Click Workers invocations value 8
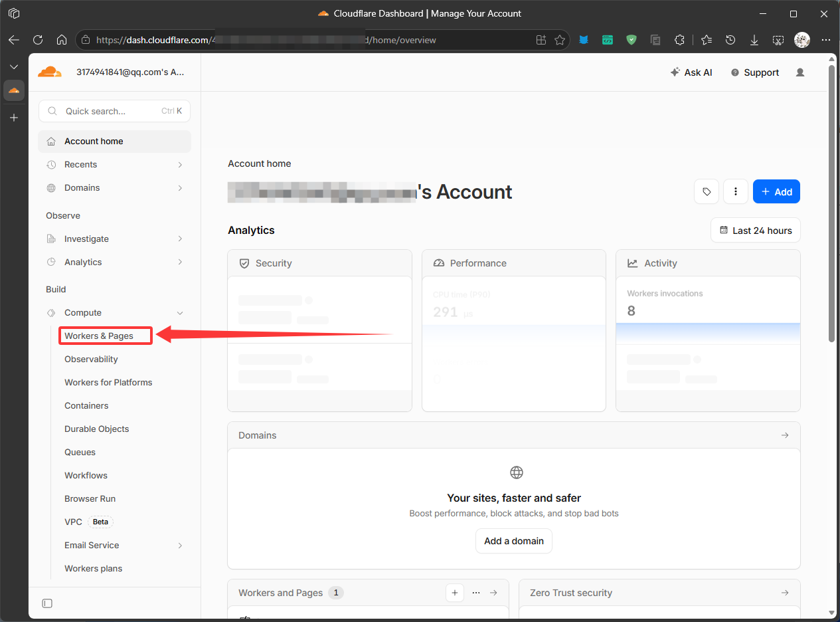Viewport: 840px width, 622px height. [x=631, y=310]
